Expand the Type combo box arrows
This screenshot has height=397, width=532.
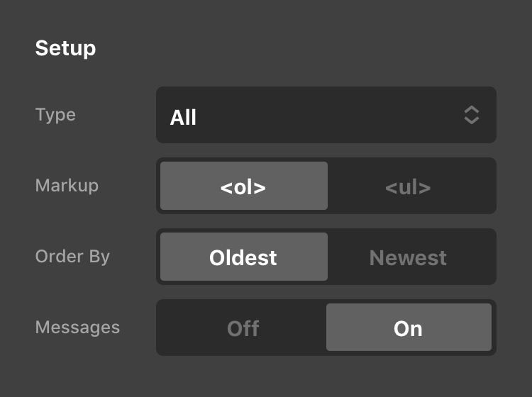(x=472, y=115)
